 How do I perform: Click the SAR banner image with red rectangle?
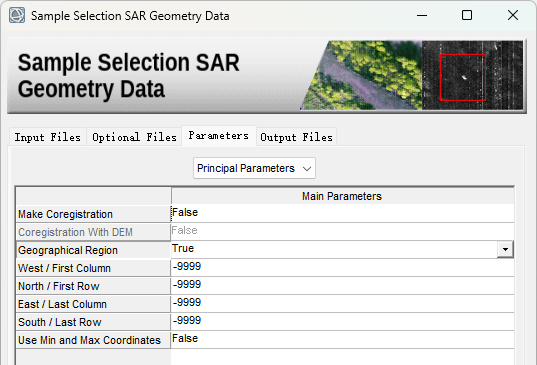point(472,75)
